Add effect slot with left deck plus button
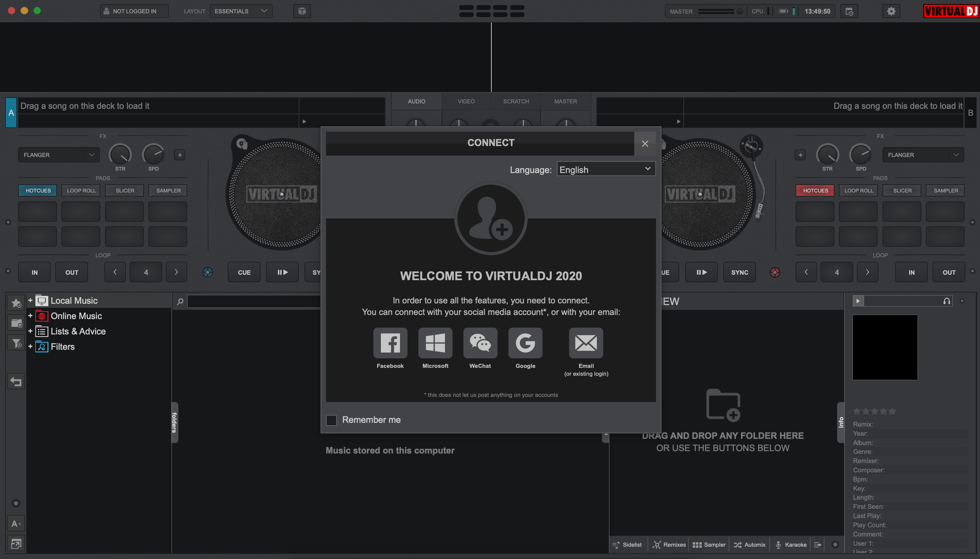The height and width of the screenshot is (559, 980). tap(179, 155)
